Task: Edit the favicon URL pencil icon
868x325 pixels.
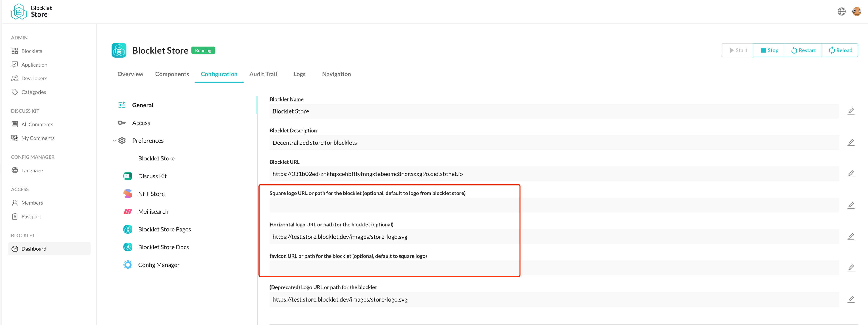Action: coord(850,268)
